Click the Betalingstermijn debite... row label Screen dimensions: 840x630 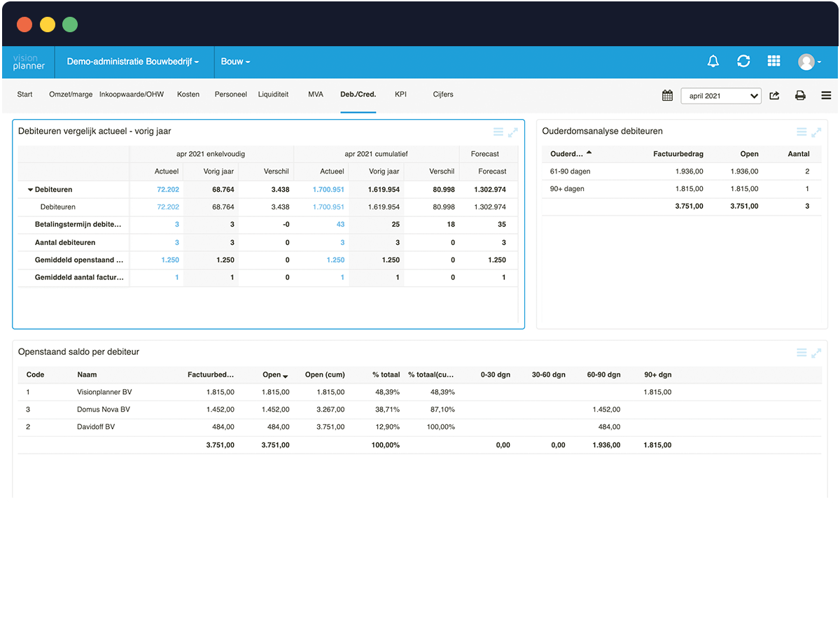coord(79,225)
